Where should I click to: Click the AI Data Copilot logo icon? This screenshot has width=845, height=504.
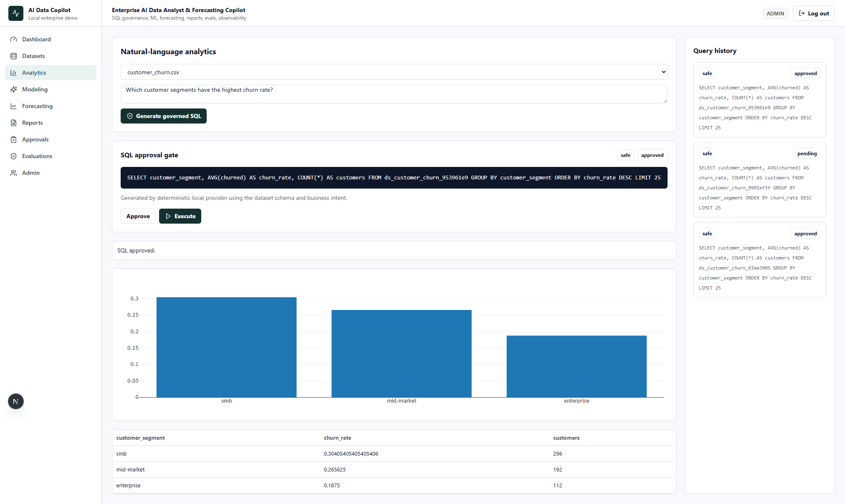pos(16,13)
